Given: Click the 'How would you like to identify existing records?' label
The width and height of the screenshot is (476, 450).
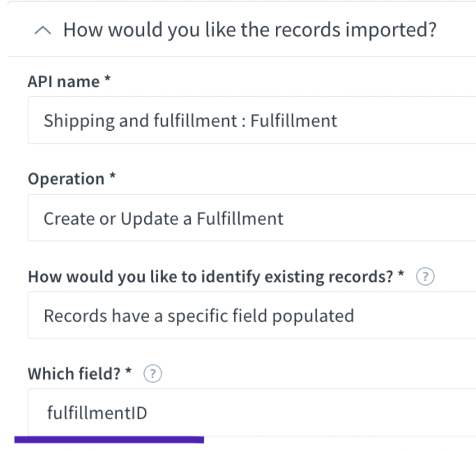Looking at the screenshot, I should (x=211, y=277).
